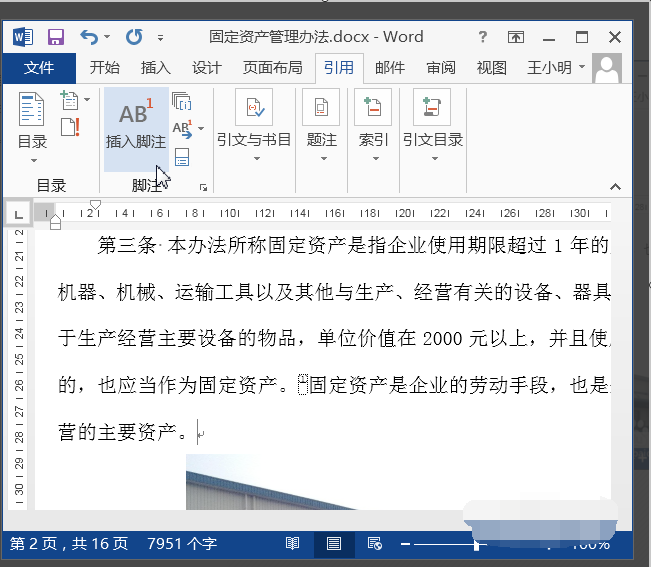This screenshot has height=567, width=651.
Task: Click the Show Notes icon
Action: [181, 157]
